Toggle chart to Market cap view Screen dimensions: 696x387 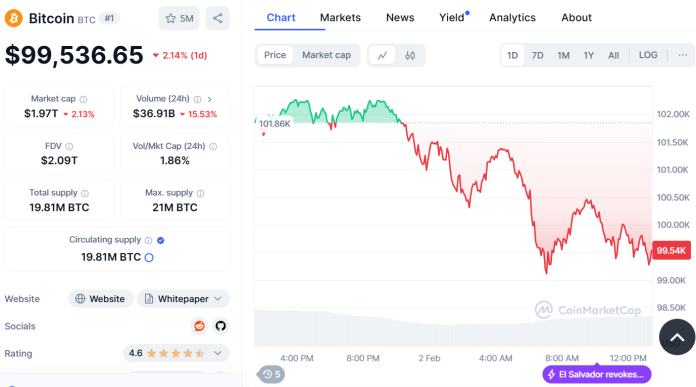[326, 55]
